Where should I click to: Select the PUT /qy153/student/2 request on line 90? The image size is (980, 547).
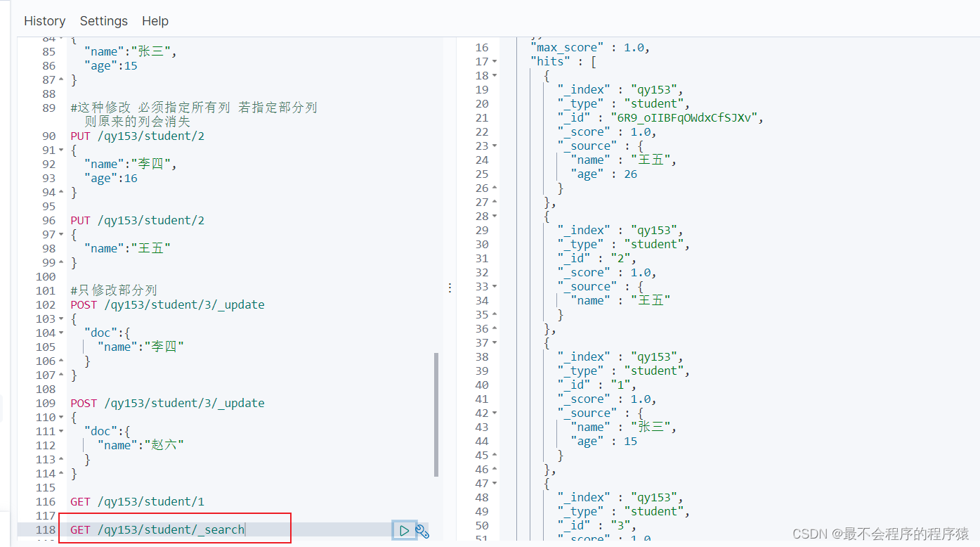click(x=137, y=136)
